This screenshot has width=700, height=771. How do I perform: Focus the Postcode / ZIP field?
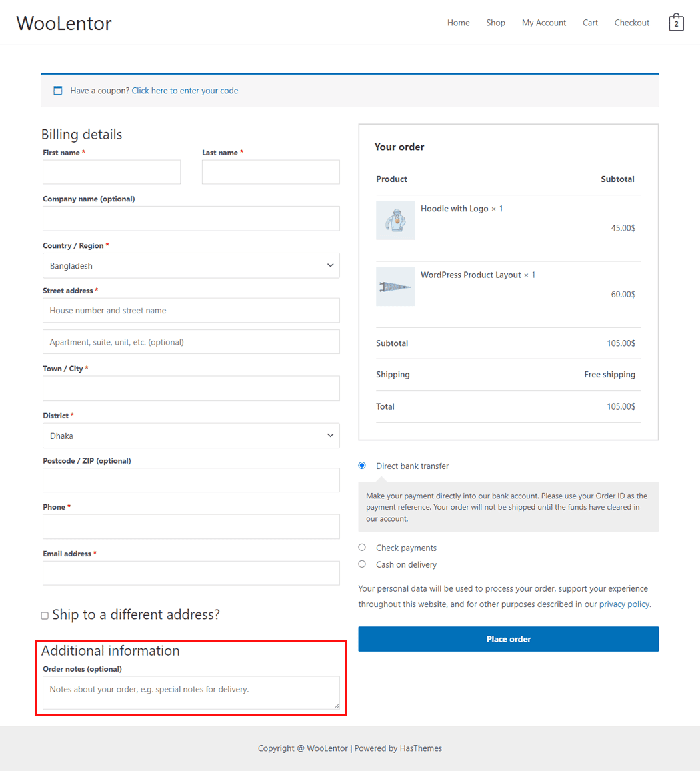point(191,480)
